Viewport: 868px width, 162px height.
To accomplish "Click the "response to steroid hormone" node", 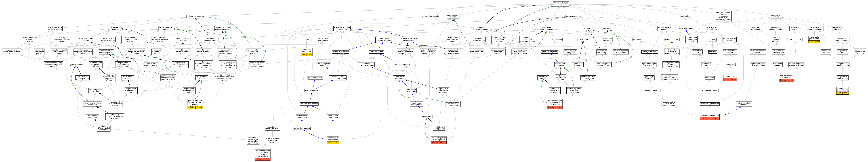I will click(842, 64).
